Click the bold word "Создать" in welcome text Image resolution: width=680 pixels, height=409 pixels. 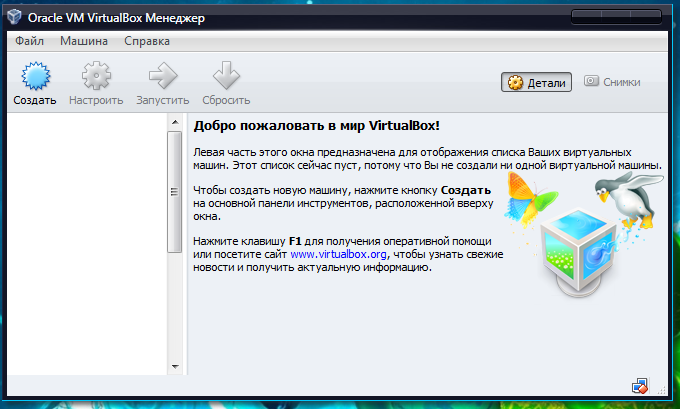466,190
